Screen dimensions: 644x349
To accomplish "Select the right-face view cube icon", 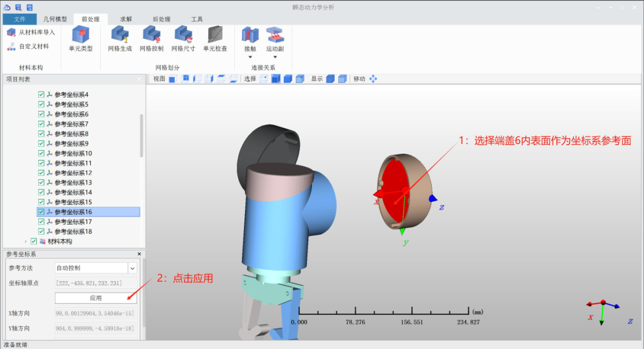I will pos(209,79).
